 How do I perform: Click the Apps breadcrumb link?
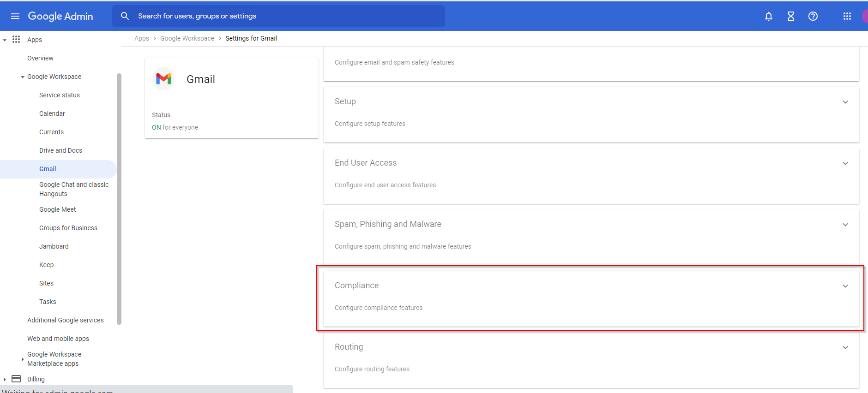[141, 38]
